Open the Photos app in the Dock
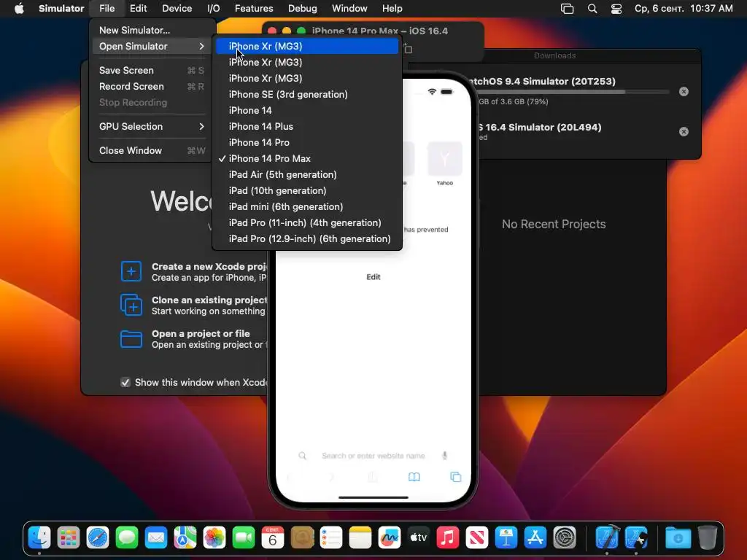Viewport: 747px width, 560px height. 214,538
